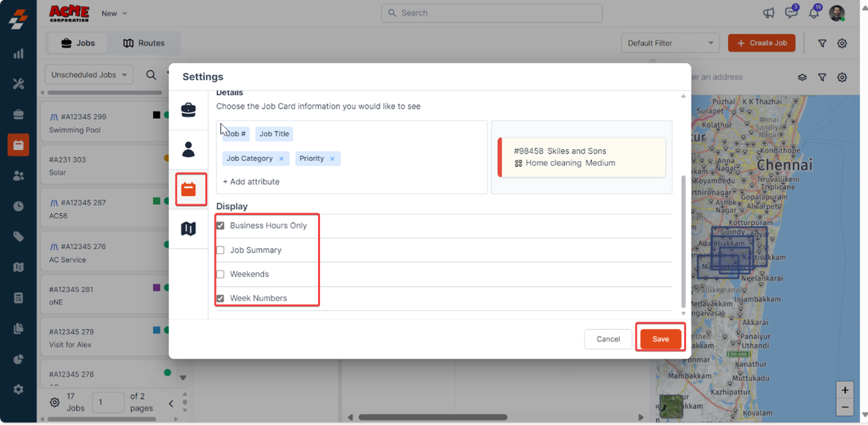Select the map tab in Settings dialog
Image resolution: width=868 pixels, height=425 pixels.
click(x=188, y=229)
